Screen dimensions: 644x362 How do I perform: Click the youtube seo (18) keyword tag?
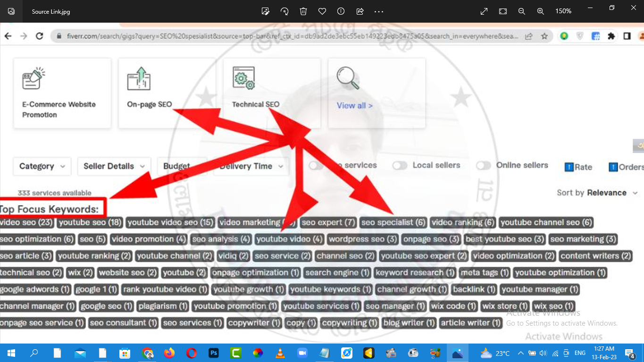point(90,222)
